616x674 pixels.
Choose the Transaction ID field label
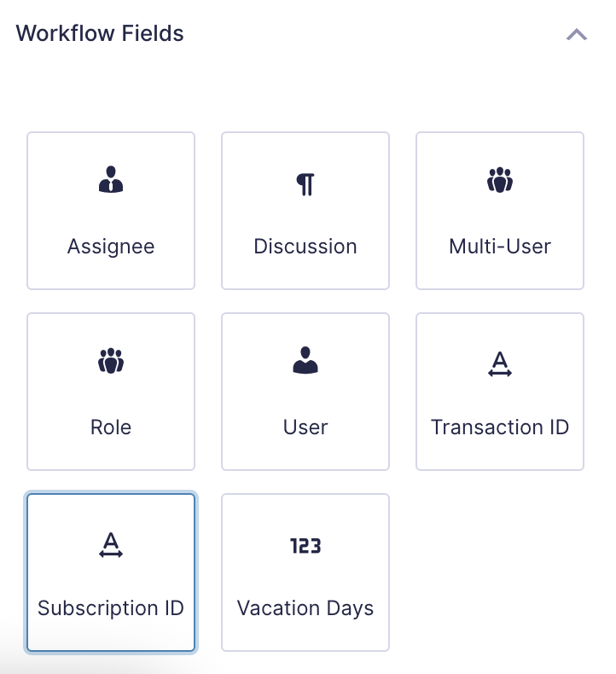point(500,427)
